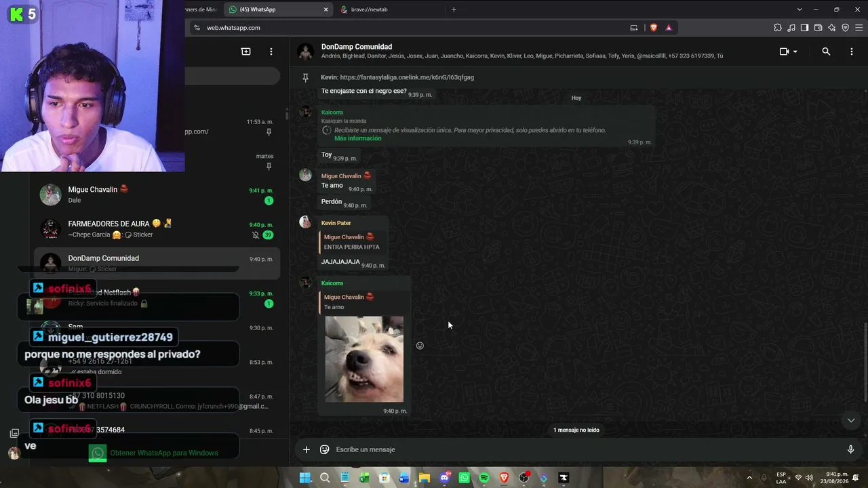868x488 pixels.
Task: Open the ESP LAA keyboard language selector
Action: point(781,478)
